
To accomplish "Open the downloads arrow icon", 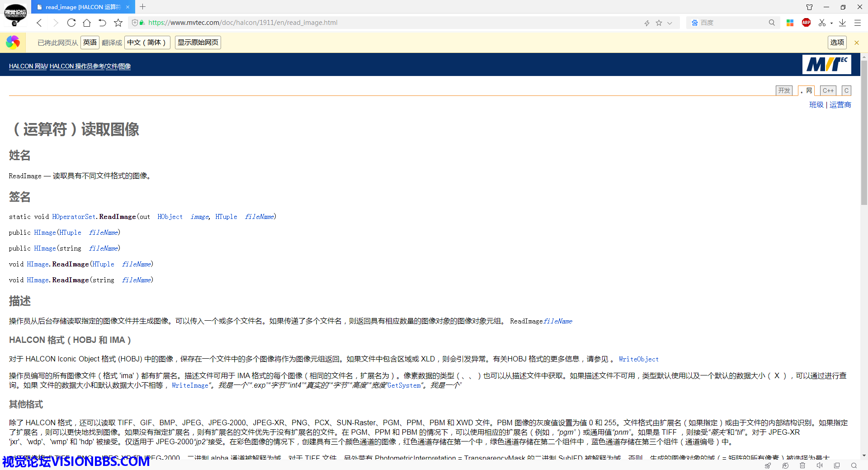I will (842, 23).
